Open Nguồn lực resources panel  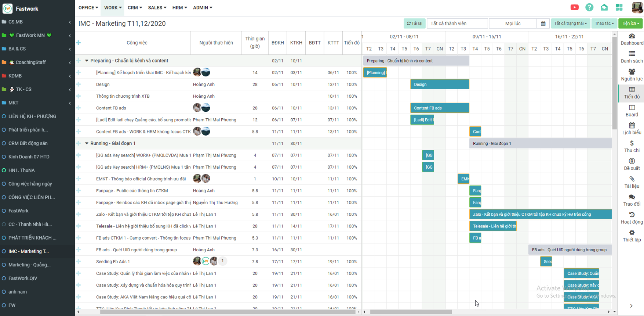[x=632, y=75]
